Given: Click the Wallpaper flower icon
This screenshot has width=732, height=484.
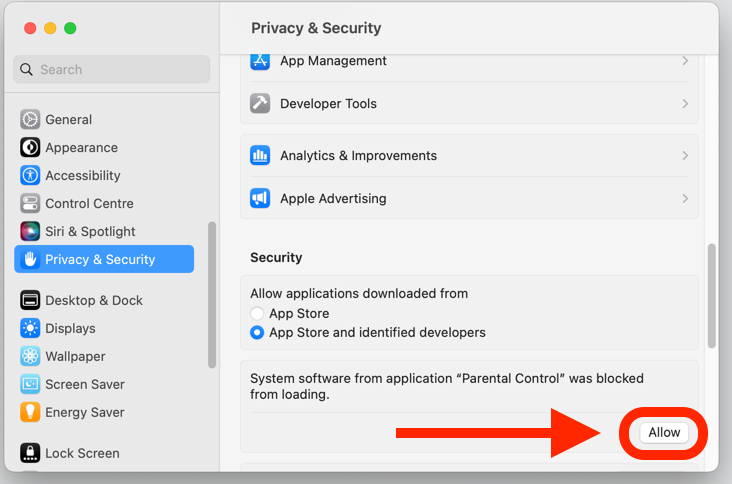Looking at the screenshot, I should coord(30,356).
